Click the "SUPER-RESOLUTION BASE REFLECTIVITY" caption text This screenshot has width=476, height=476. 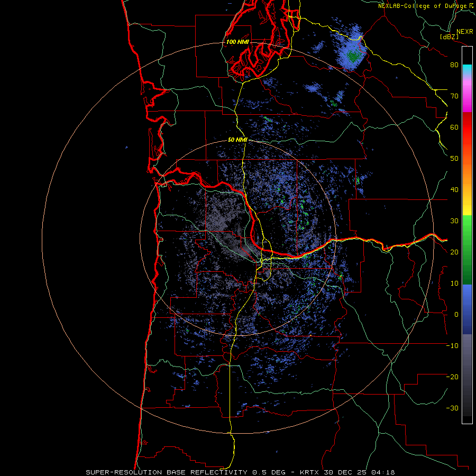click(167, 472)
